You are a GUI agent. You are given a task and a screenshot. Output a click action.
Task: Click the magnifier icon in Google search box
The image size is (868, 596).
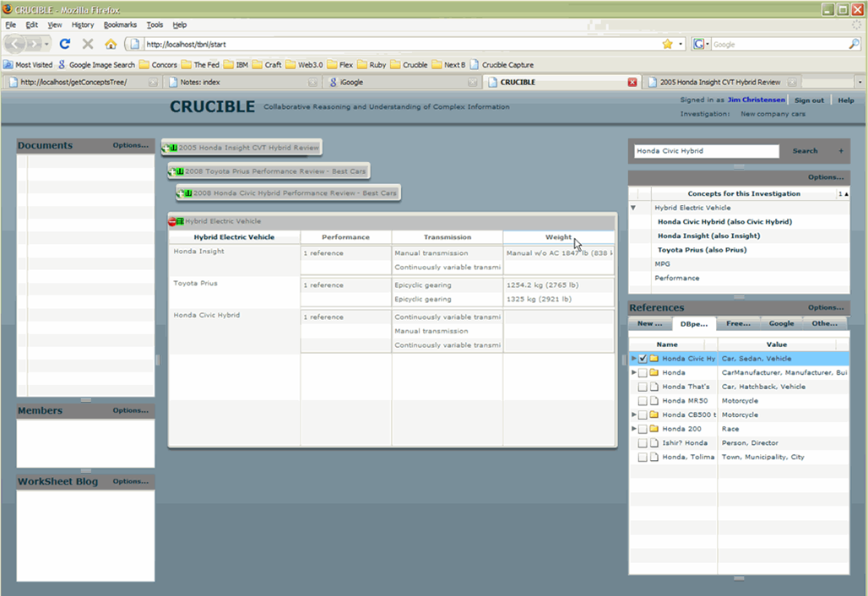pos(854,44)
